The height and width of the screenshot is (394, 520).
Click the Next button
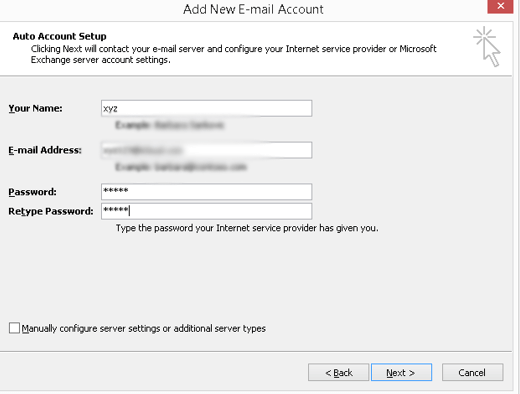[401, 372]
